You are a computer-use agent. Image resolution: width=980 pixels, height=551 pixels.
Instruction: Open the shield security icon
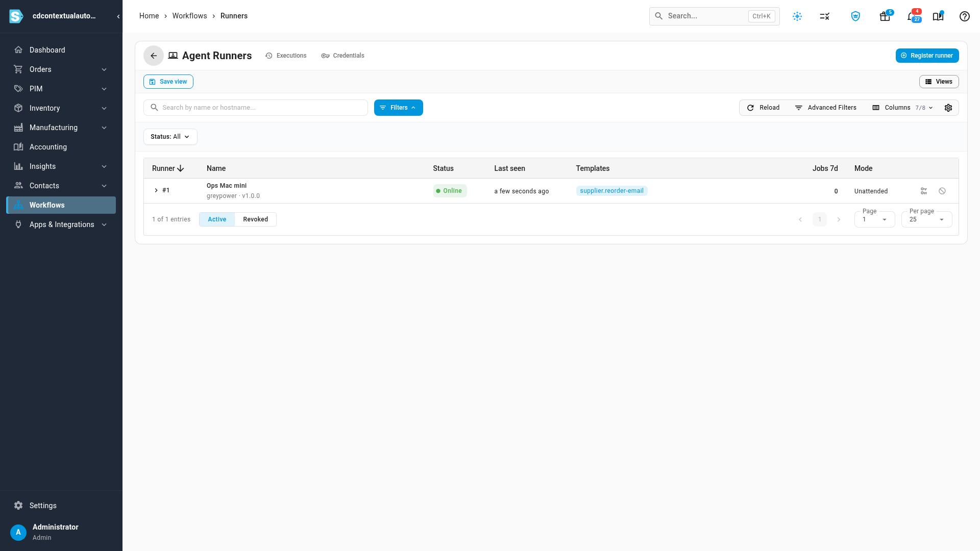(x=856, y=16)
